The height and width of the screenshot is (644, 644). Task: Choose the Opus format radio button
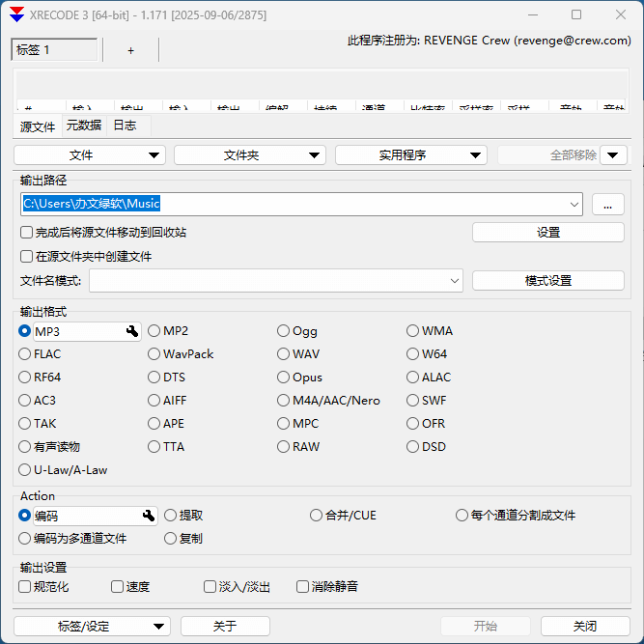(284, 378)
